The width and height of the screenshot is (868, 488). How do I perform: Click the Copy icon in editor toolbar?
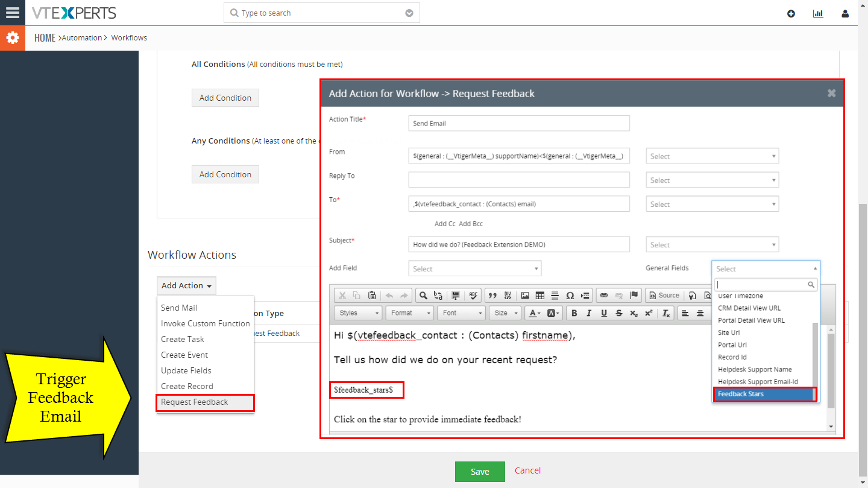point(357,296)
